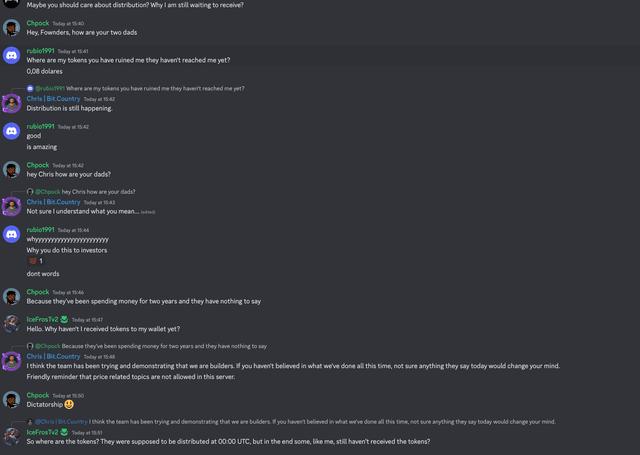
Task: Click Chpock's avatar next to 'Dictatorship' message
Action: [11, 400]
